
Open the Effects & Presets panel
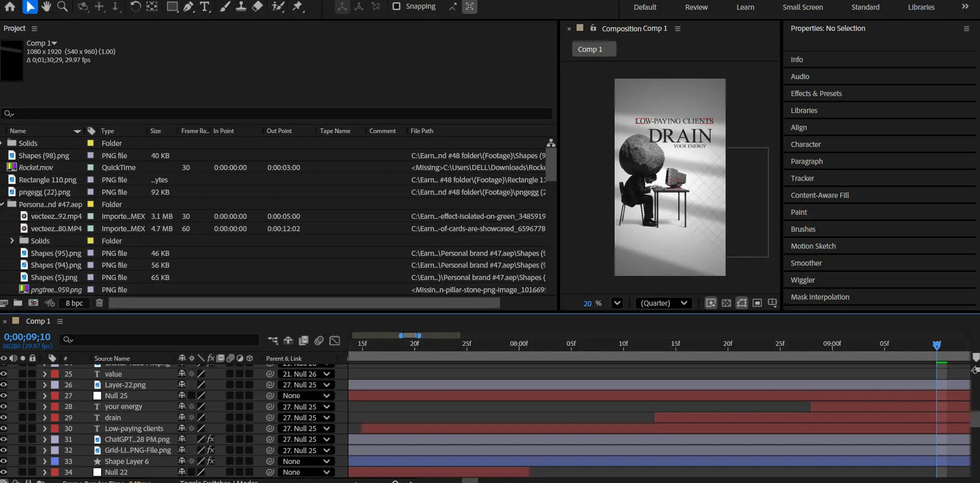coord(816,94)
